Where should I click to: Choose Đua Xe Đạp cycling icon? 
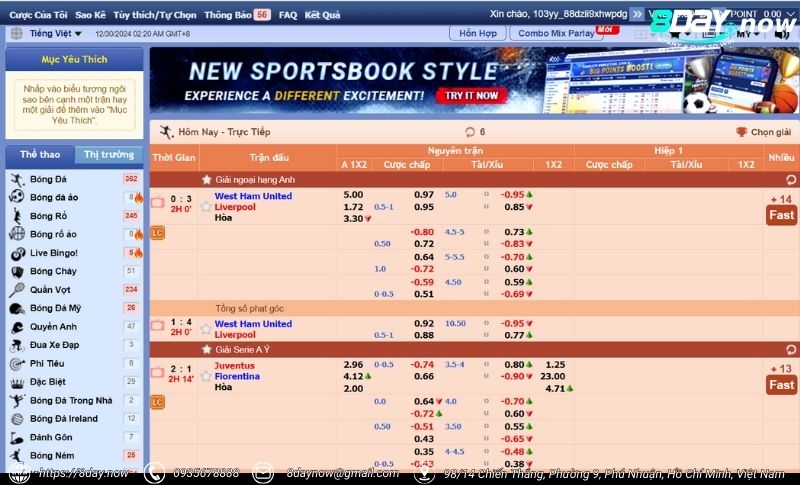(17, 345)
